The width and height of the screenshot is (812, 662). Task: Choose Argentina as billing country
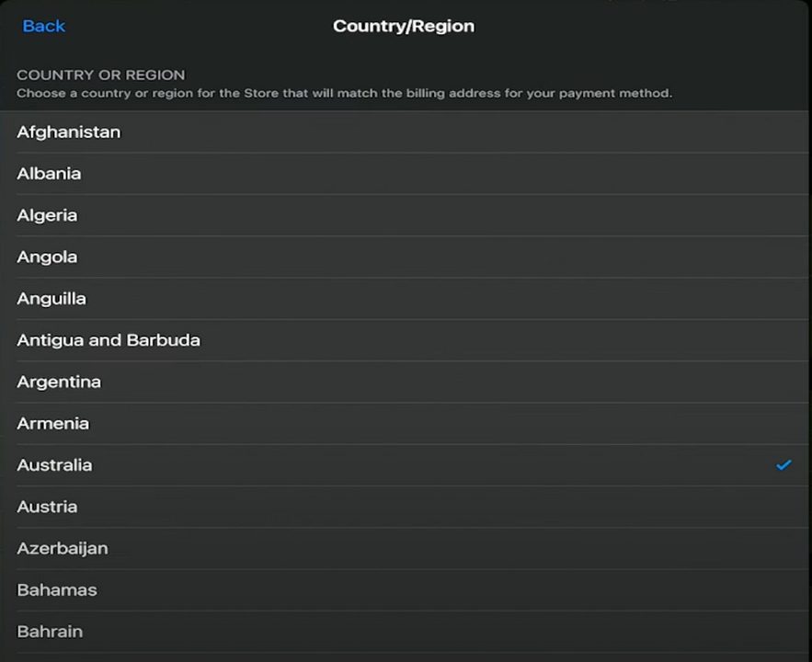point(59,382)
